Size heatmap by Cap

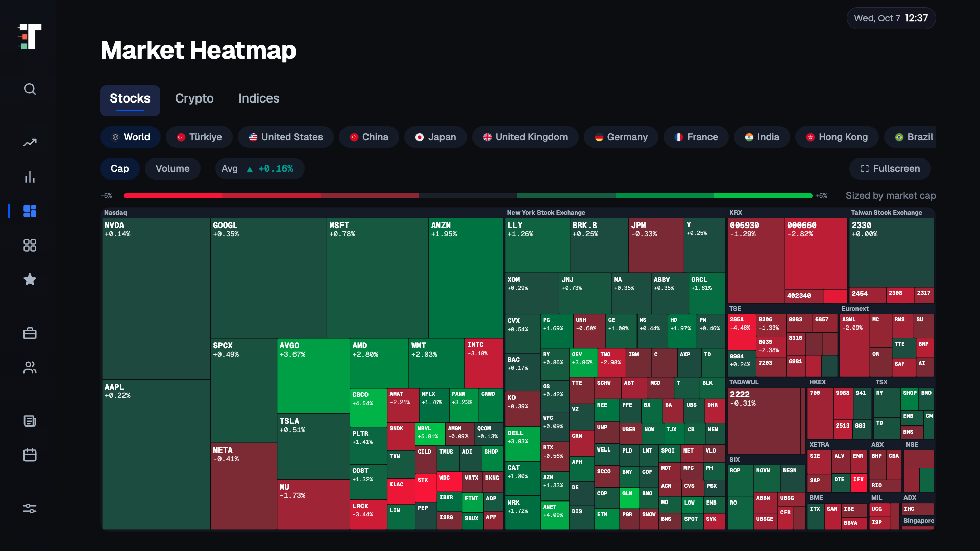tap(120, 169)
